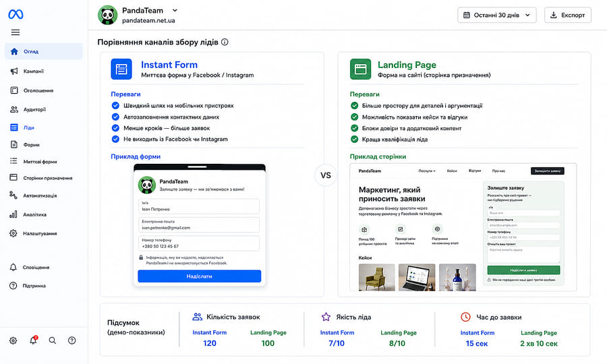Click check icon for Менше кроків
The height and width of the screenshot is (364, 607).
pyautogui.click(x=115, y=128)
